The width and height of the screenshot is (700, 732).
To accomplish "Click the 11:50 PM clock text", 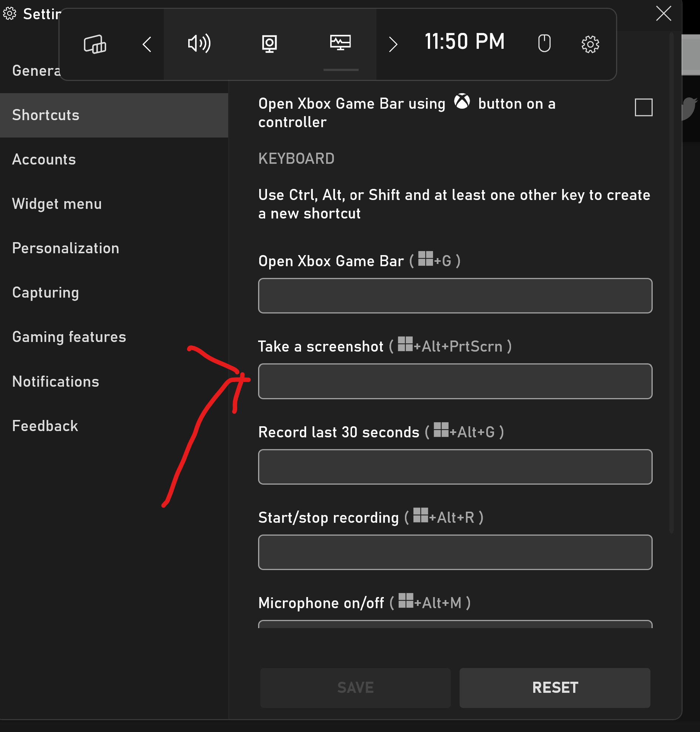I will (x=464, y=41).
